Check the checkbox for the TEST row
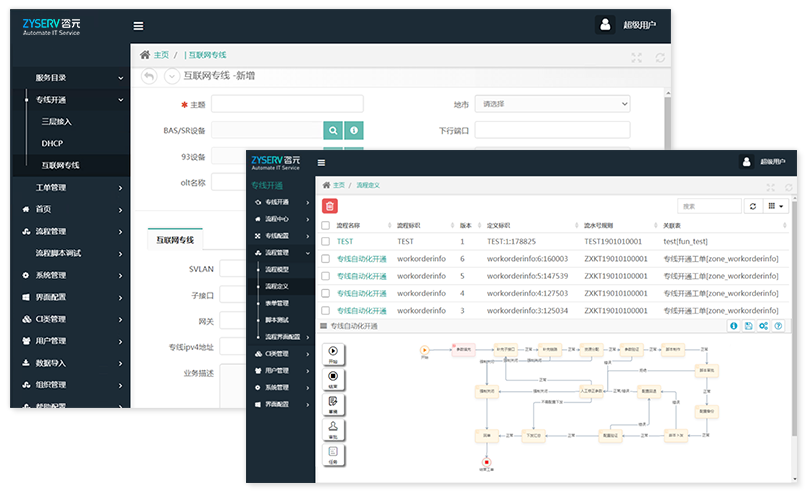This screenshot has height=495, width=808. coord(324,241)
